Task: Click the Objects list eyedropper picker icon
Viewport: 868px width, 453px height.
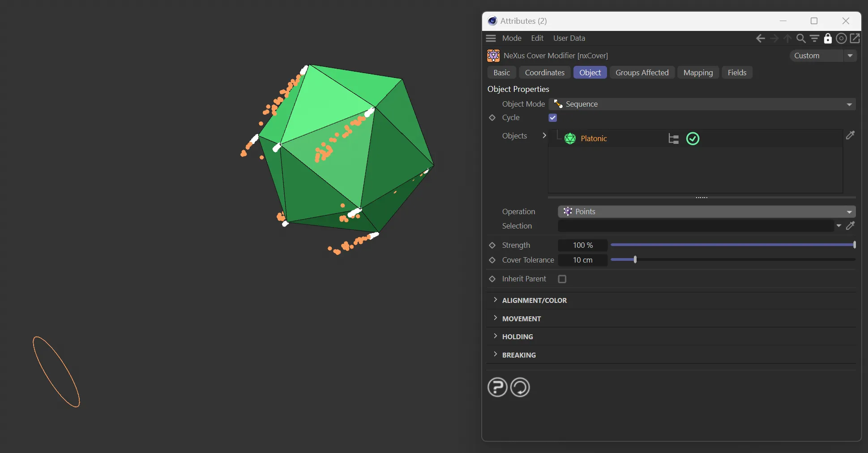Action: click(x=850, y=135)
